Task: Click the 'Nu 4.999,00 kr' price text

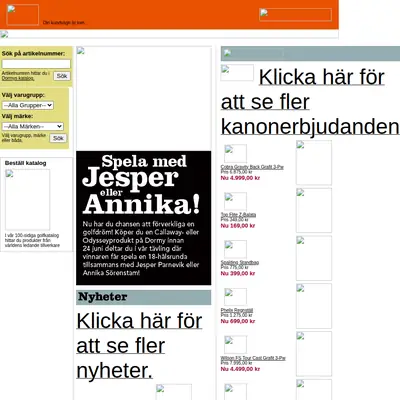Action: coord(240,178)
